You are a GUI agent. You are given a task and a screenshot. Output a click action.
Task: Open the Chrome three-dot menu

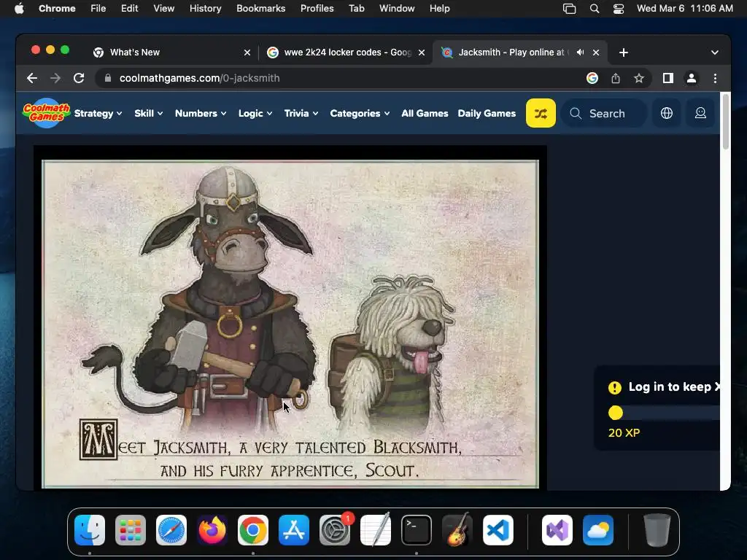click(x=715, y=78)
